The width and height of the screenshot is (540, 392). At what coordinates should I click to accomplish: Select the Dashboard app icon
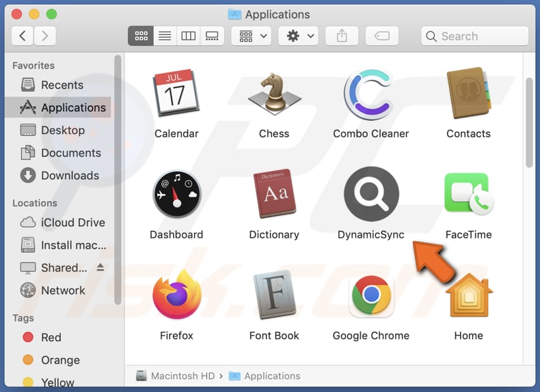(x=176, y=194)
